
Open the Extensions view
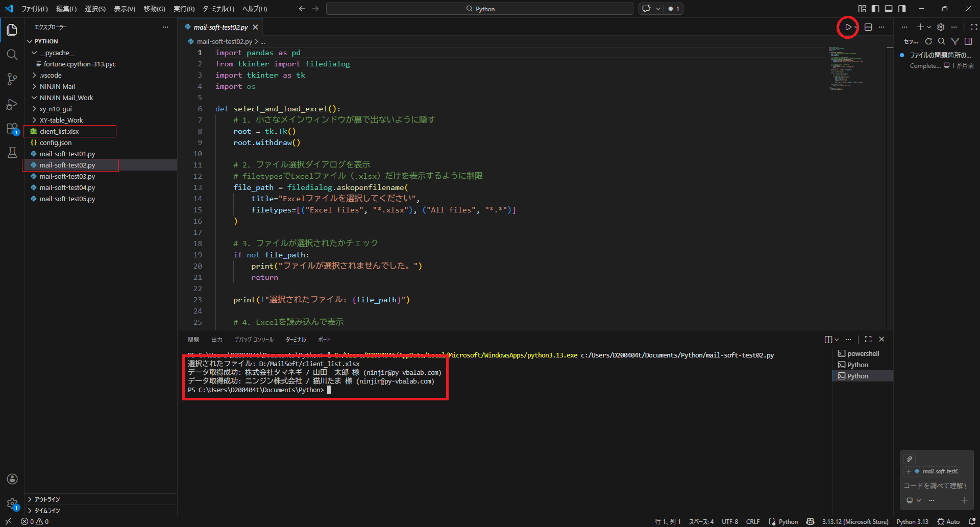tap(12, 129)
